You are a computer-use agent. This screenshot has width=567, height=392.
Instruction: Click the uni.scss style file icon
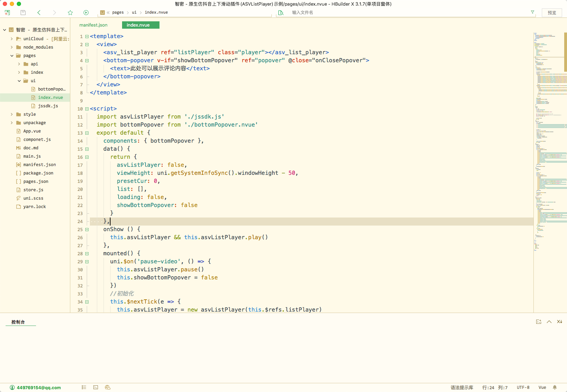pos(19,198)
